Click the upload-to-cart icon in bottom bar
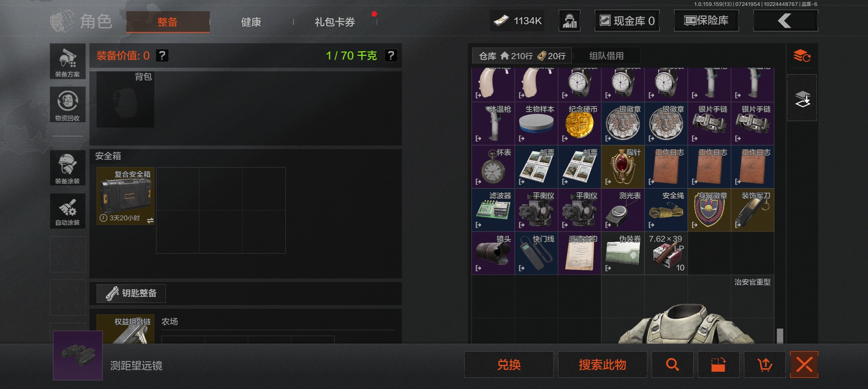This screenshot has width=868, height=389. [x=765, y=365]
